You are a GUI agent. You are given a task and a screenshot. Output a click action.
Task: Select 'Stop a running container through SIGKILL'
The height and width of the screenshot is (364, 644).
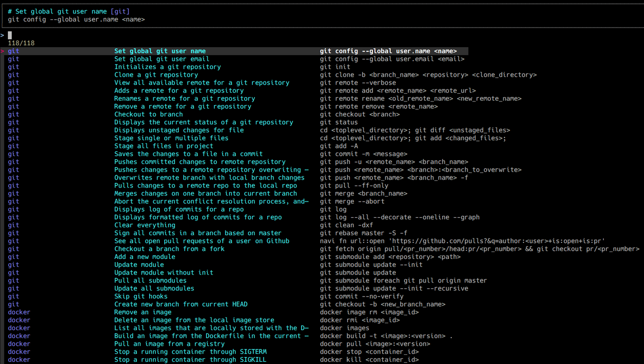(x=191, y=360)
